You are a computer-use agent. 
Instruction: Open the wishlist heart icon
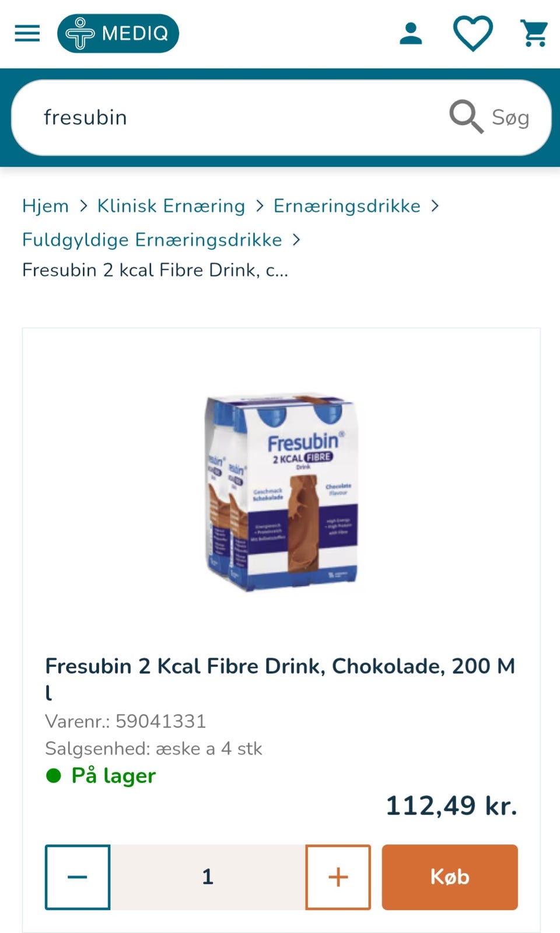point(473,33)
